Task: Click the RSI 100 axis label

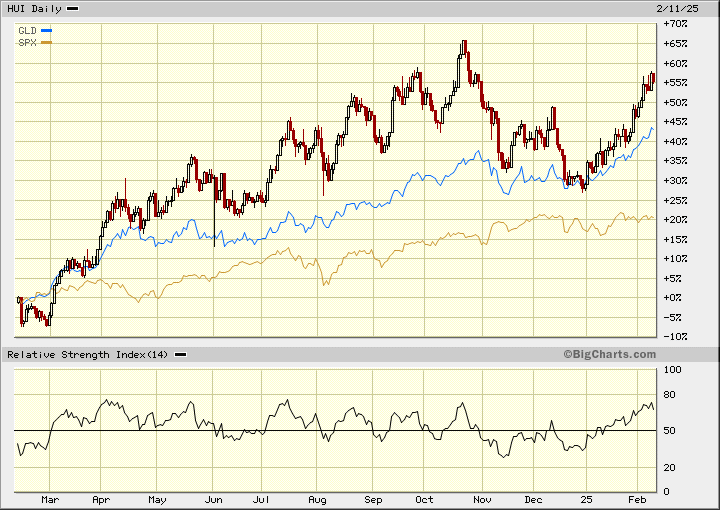Action: (x=673, y=370)
